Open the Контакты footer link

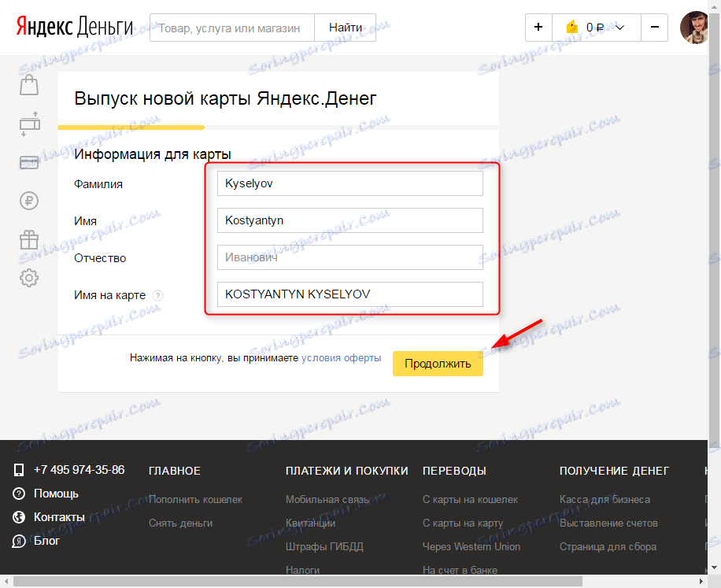click(x=59, y=517)
